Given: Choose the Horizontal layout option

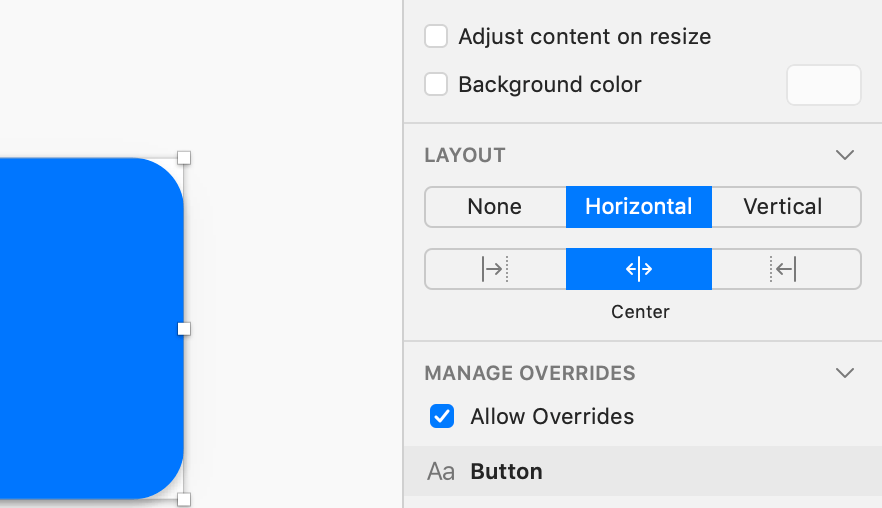Looking at the screenshot, I should [x=639, y=207].
